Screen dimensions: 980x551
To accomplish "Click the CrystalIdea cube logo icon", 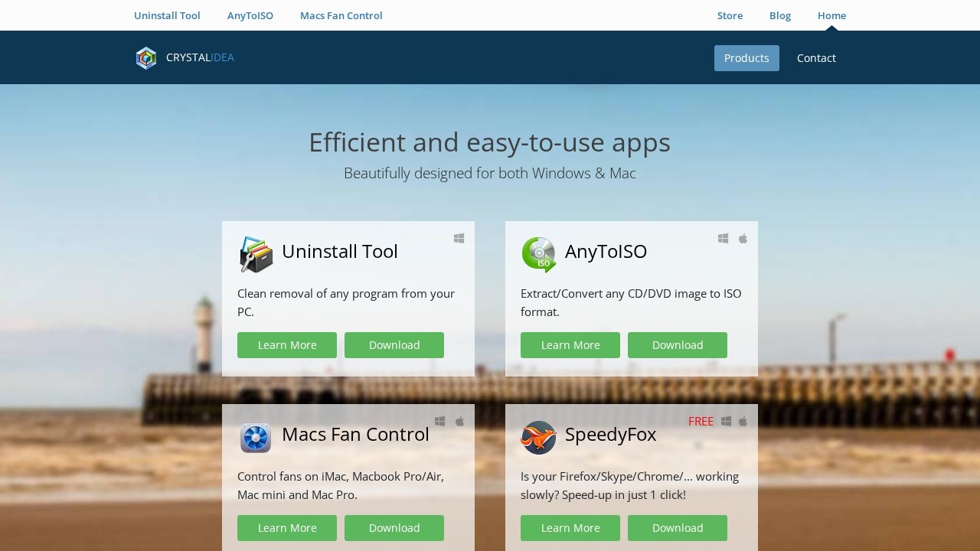I will tap(146, 58).
